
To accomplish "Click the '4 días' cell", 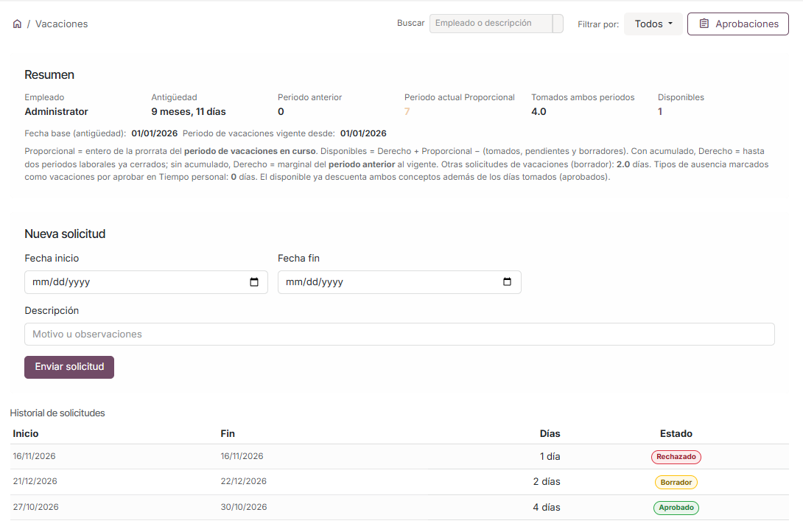I will (x=547, y=508).
